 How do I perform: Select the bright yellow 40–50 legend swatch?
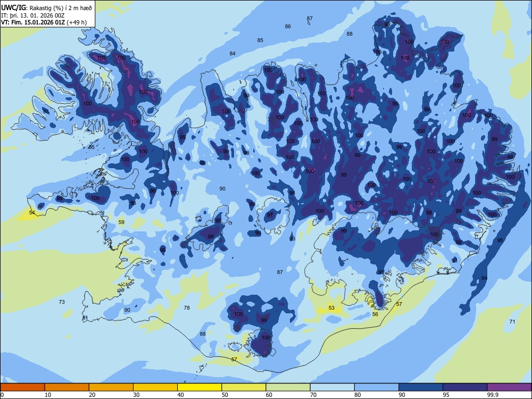(x=199, y=387)
